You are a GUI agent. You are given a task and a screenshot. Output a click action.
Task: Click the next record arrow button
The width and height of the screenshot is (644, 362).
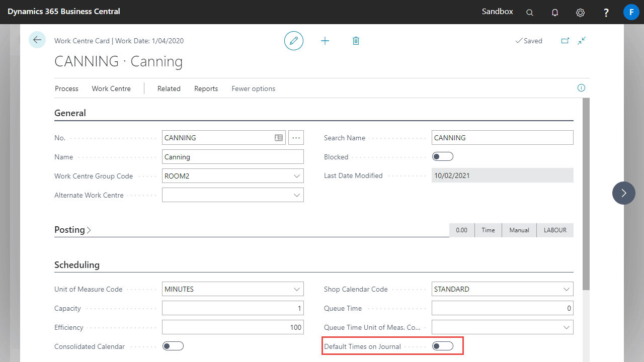tap(624, 193)
